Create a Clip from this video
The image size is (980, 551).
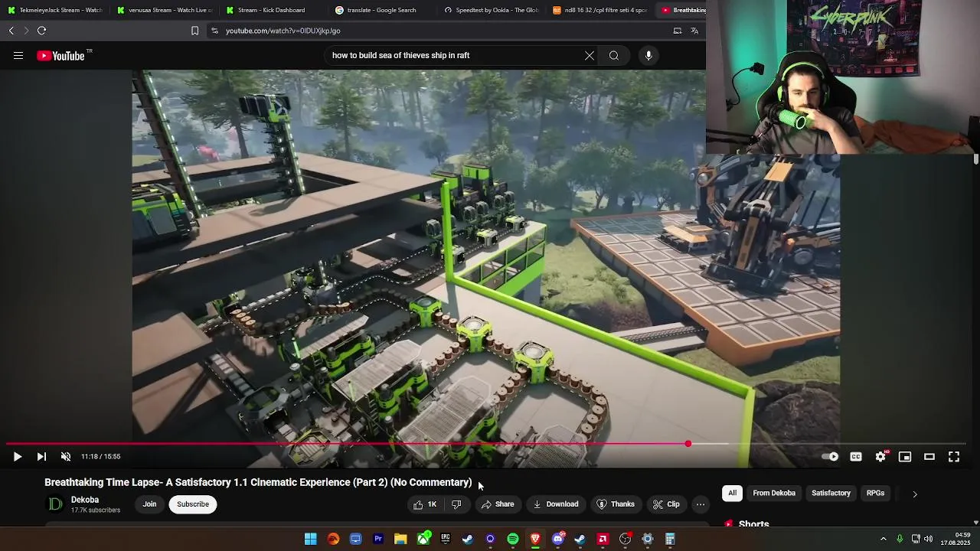point(666,504)
